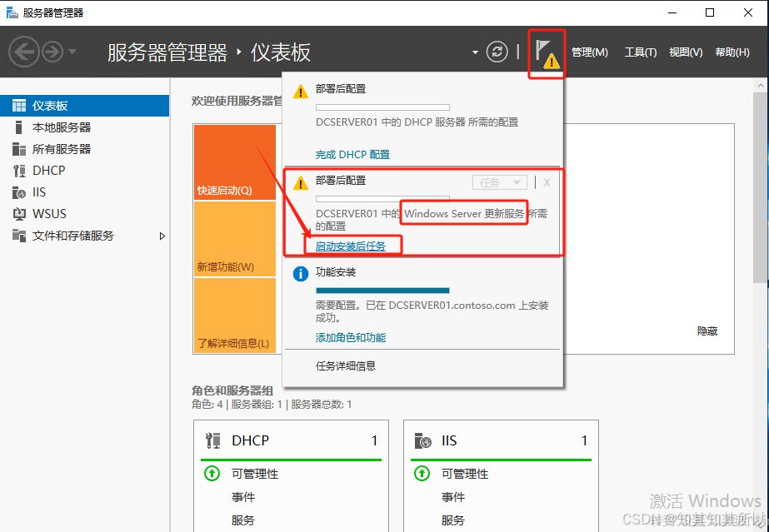Screen dimensions: 769x532
Task: Maximize the 服务器管理器 window
Action: point(710,12)
